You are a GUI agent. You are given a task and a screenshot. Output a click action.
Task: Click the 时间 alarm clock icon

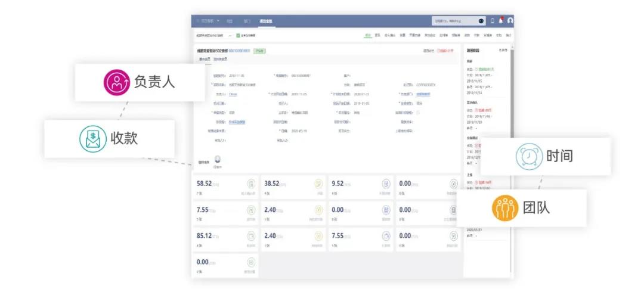(528, 156)
